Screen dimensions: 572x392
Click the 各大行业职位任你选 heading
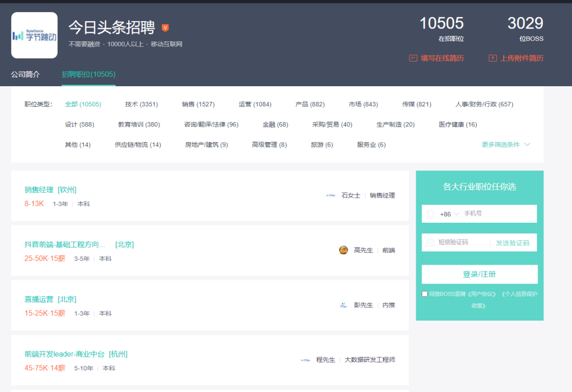(479, 187)
